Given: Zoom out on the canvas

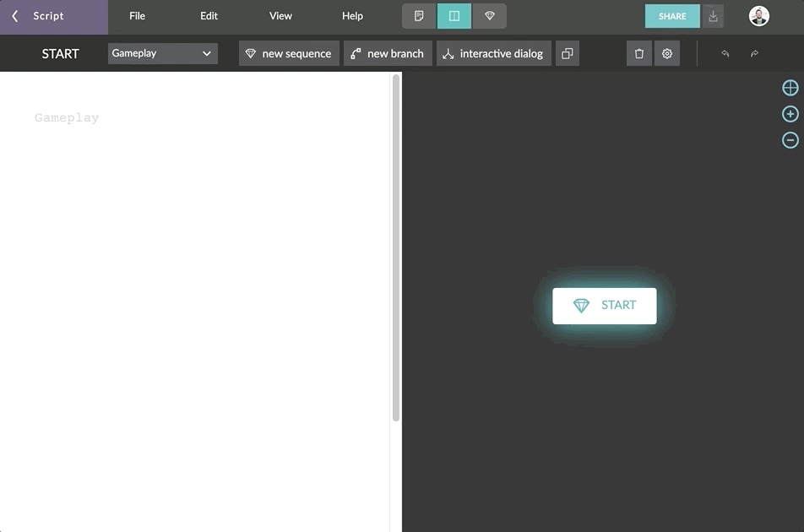Looking at the screenshot, I should click(x=790, y=140).
